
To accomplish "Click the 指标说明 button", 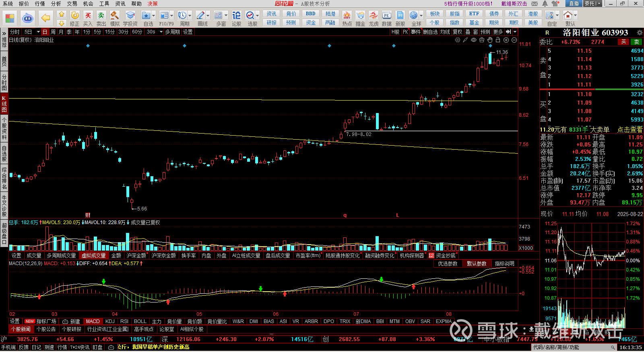I will tap(505, 263).
